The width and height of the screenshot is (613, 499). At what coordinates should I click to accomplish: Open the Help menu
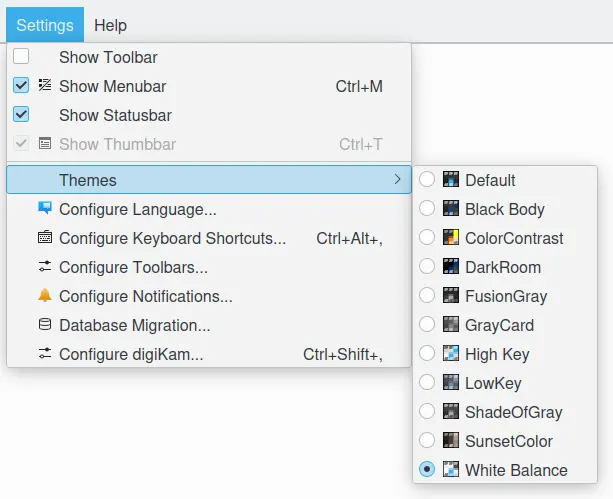[110, 25]
